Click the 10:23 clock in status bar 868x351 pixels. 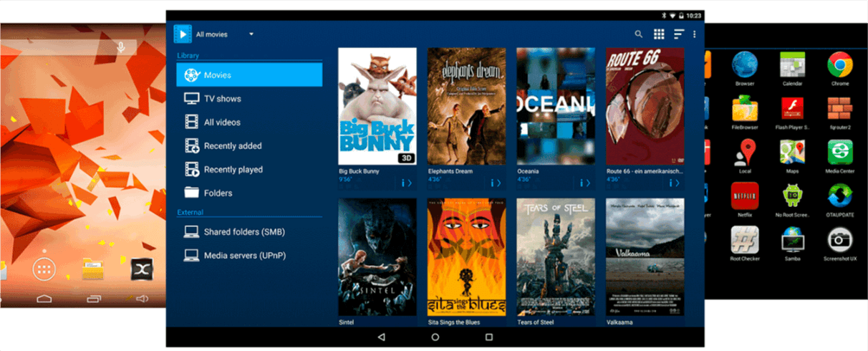[694, 15]
